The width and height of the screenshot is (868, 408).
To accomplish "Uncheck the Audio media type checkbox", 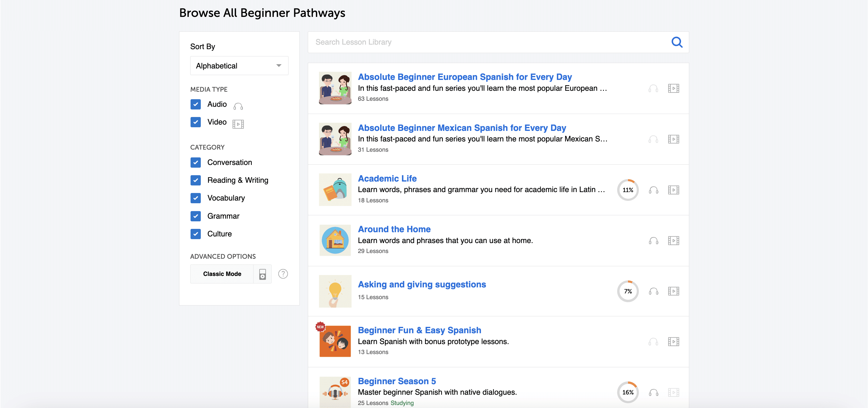I will [195, 104].
